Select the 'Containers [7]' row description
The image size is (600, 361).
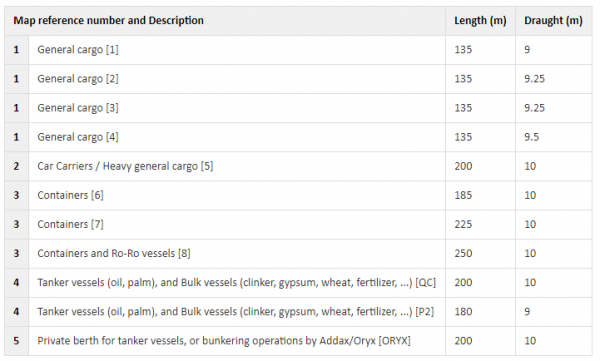pos(70,224)
